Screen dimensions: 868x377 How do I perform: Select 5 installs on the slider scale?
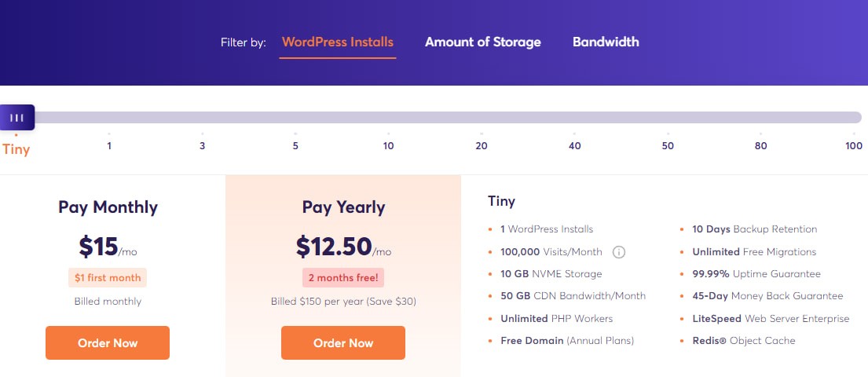tap(295, 146)
